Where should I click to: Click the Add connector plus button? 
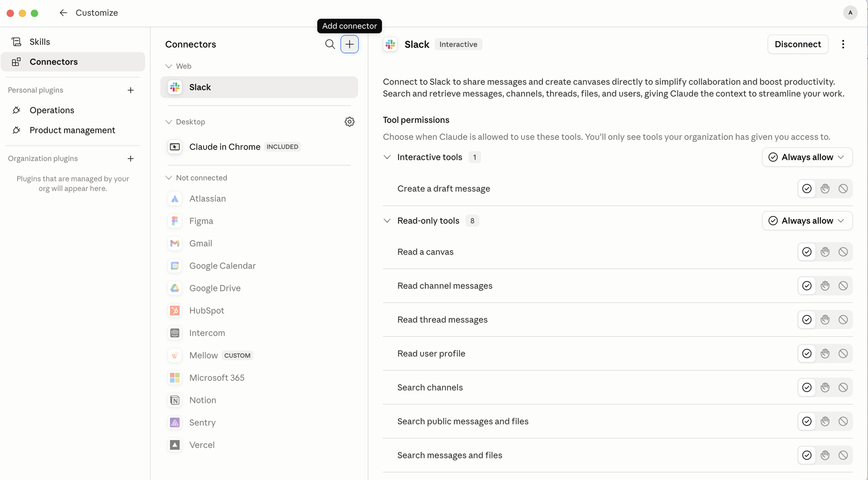(349, 44)
